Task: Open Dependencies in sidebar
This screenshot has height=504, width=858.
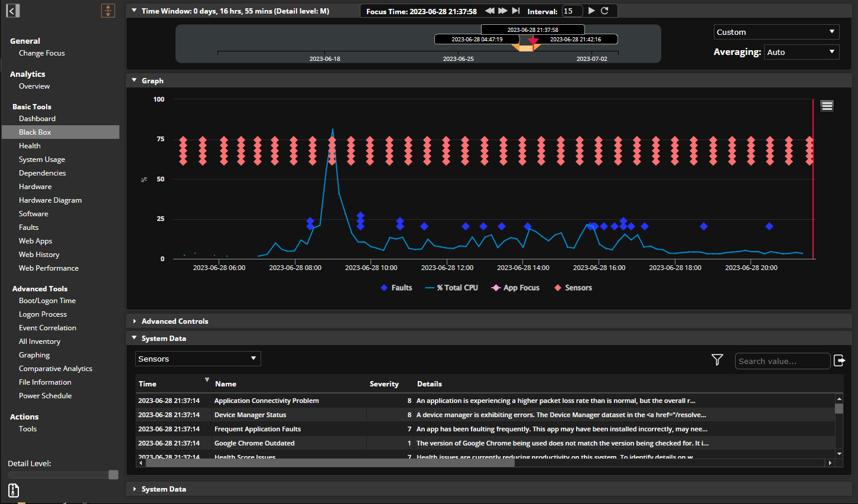Action: (43, 173)
